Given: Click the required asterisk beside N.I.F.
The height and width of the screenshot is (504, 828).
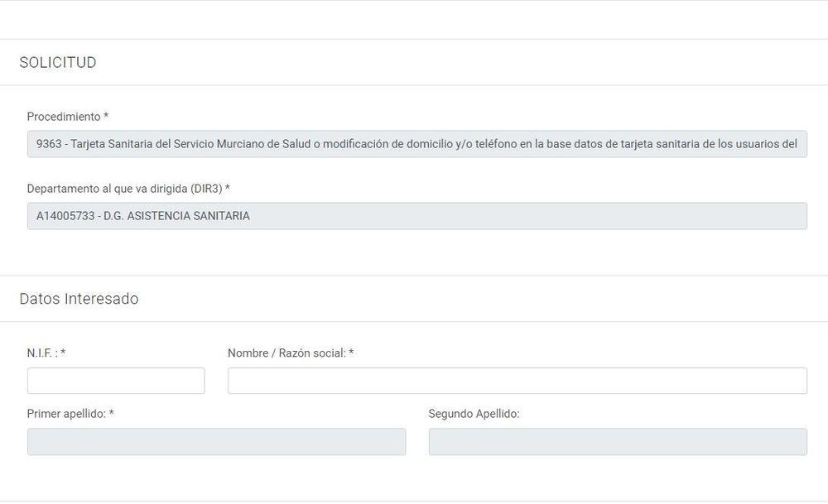Looking at the screenshot, I should pyautogui.click(x=63, y=353).
